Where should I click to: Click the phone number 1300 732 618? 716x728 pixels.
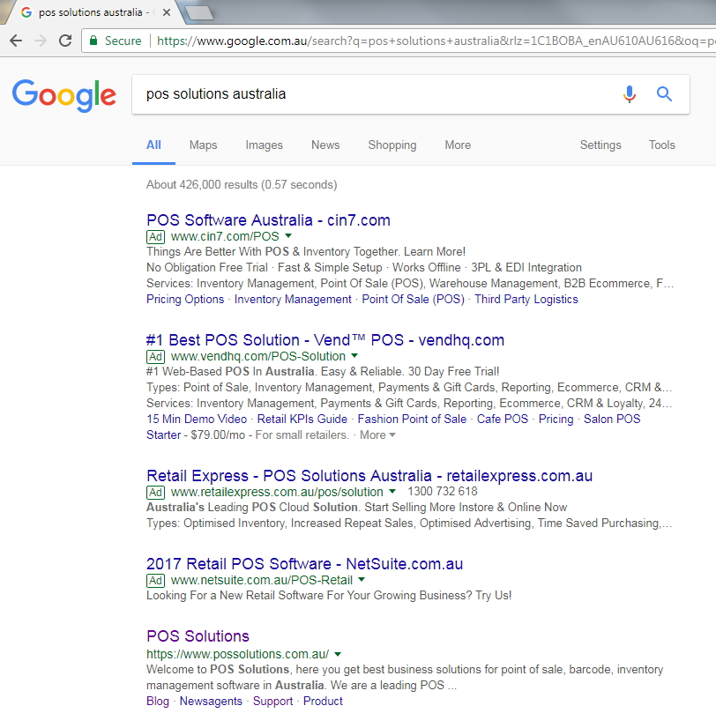(443, 491)
